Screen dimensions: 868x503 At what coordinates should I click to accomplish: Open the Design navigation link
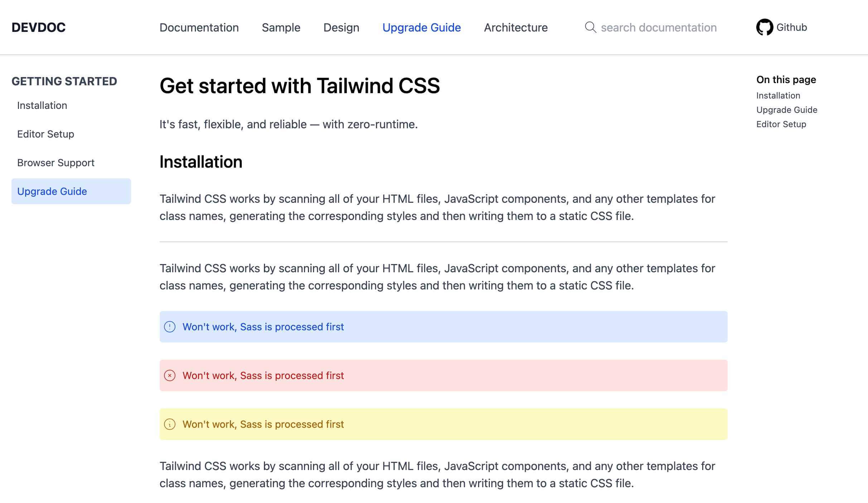tap(341, 28)
